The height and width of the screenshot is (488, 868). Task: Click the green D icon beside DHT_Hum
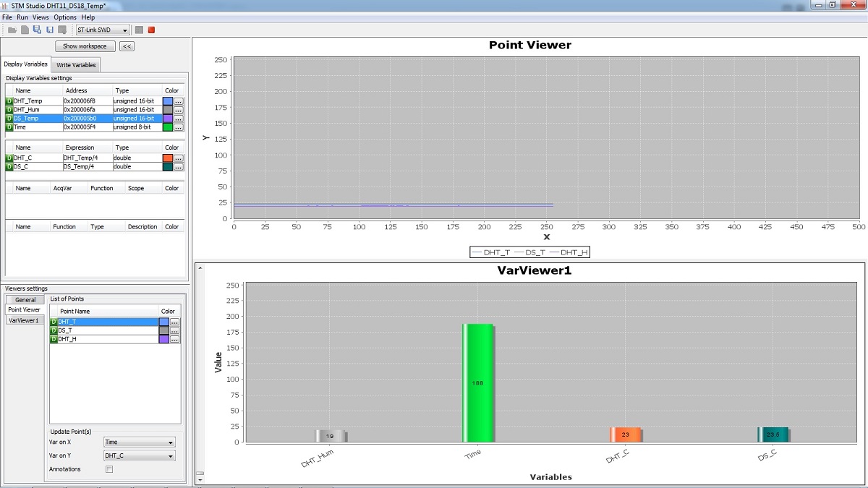9,110
